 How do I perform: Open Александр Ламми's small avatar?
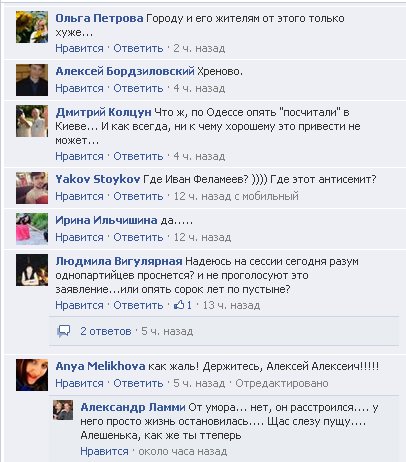pos(63,410)
